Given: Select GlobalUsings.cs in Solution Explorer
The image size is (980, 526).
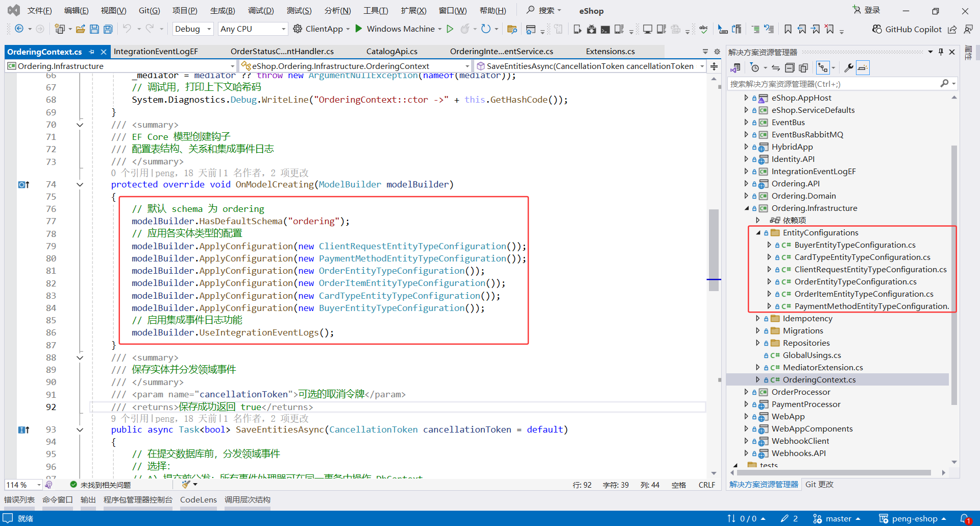Looking at the screenshot, I should tap(812, 355).
